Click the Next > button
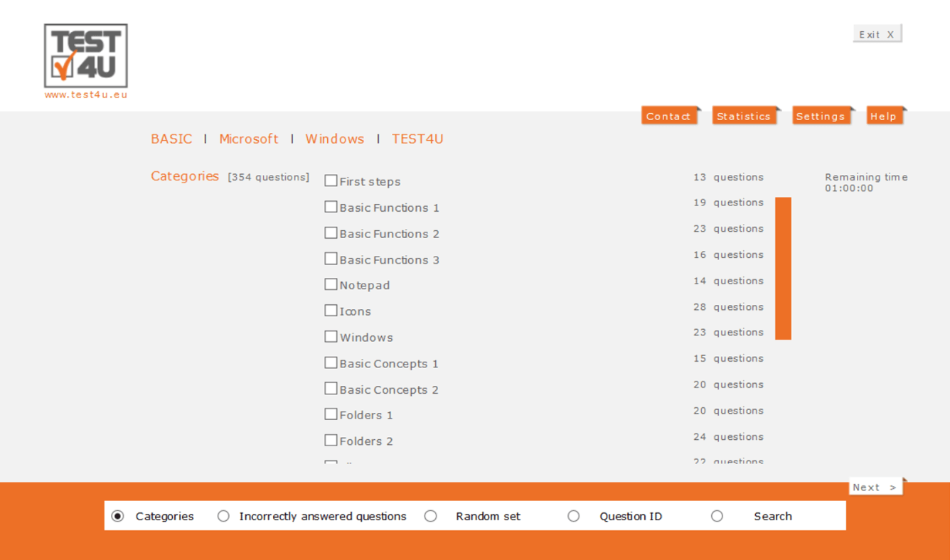This screenshot has width=950, height=560. [x=875, y=487]
